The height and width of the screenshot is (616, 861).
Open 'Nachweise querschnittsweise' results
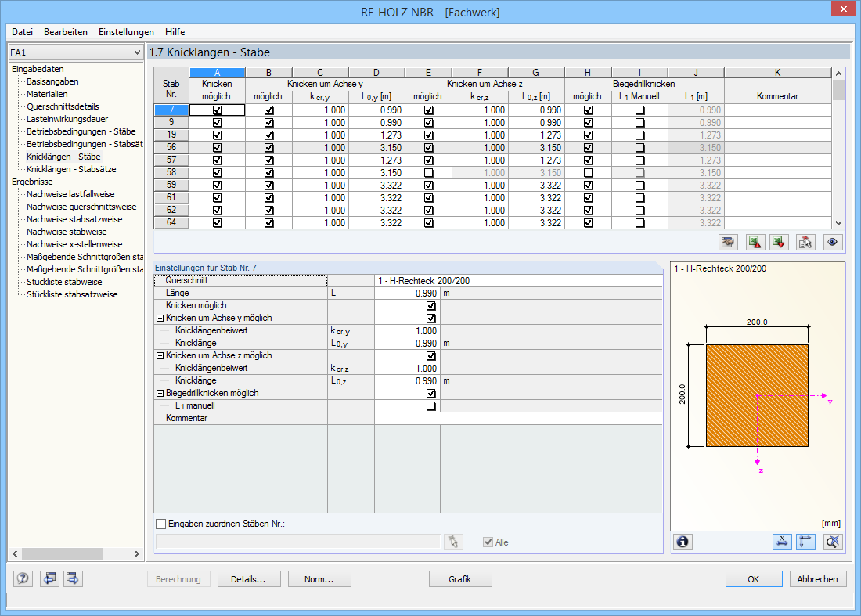(82, 207)
